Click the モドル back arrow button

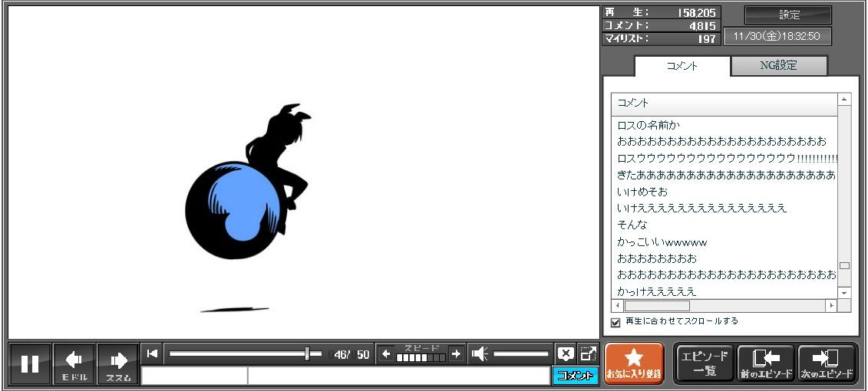pos(74,363)
